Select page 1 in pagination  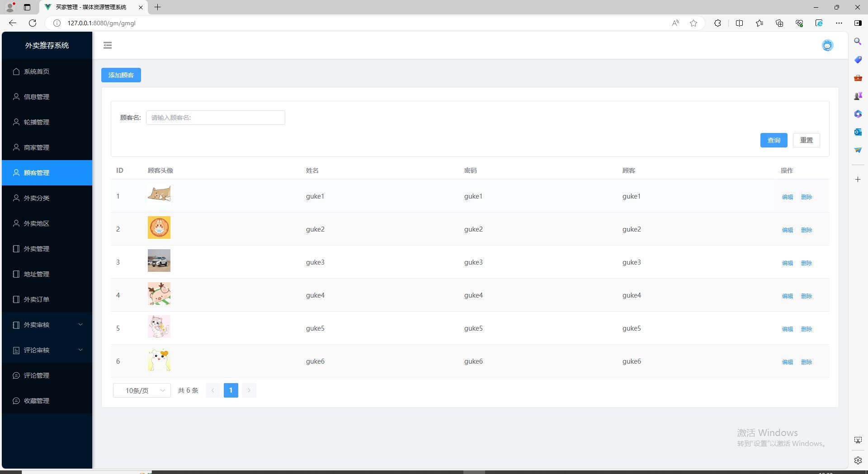pos(231,390)
